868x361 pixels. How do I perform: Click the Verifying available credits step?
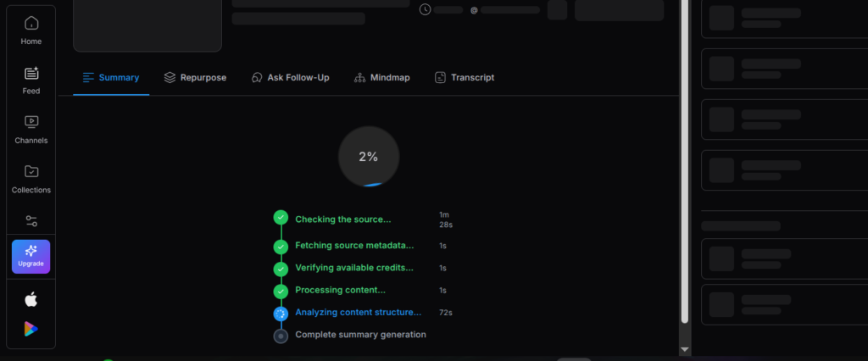(x=353, y=268)
